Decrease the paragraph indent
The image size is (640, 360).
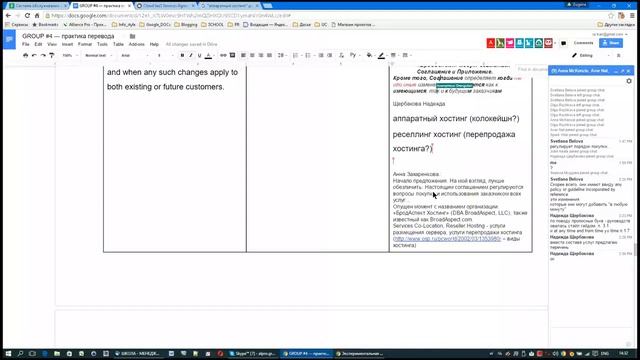(321, 56)
